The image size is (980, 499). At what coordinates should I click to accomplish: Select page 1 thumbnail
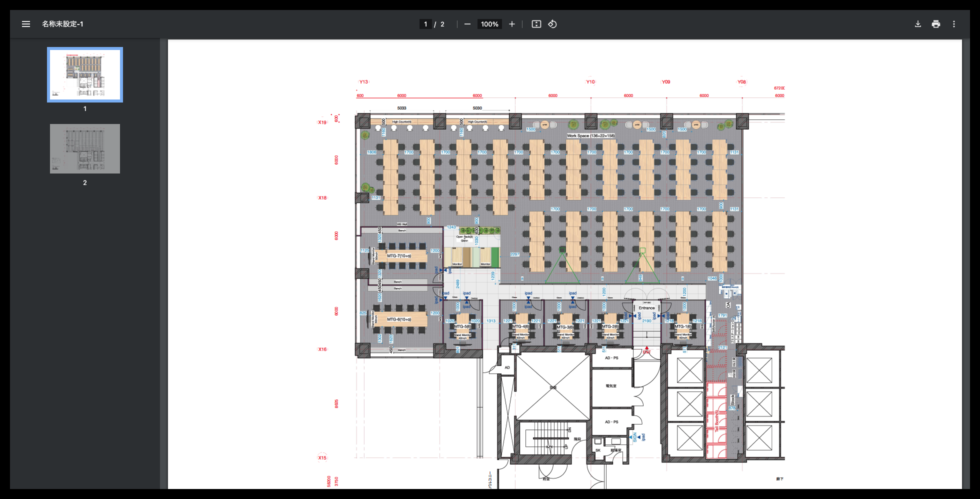pos(85,74)
